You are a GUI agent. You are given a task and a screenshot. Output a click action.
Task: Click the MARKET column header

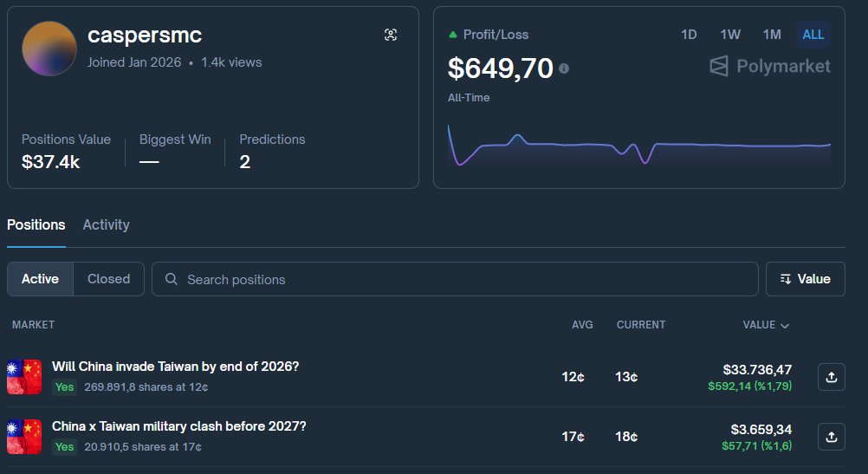(33, 325)
